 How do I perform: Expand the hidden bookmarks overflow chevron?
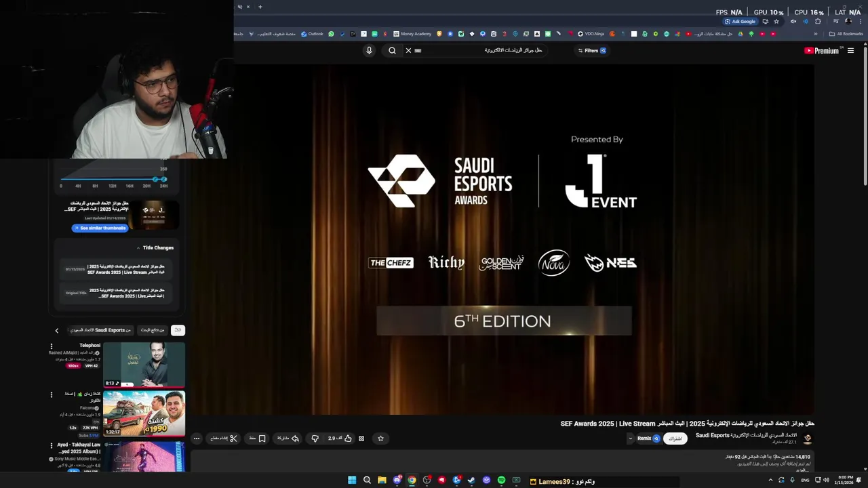click(816, 34)
